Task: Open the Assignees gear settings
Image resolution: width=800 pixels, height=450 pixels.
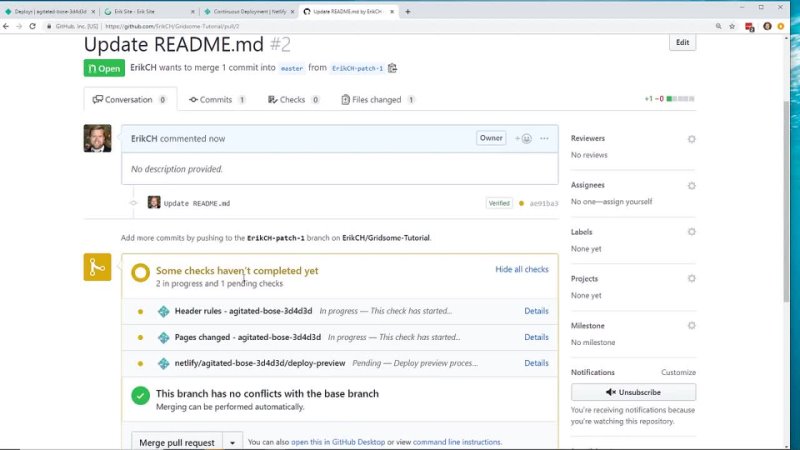Action: (691, 186)
